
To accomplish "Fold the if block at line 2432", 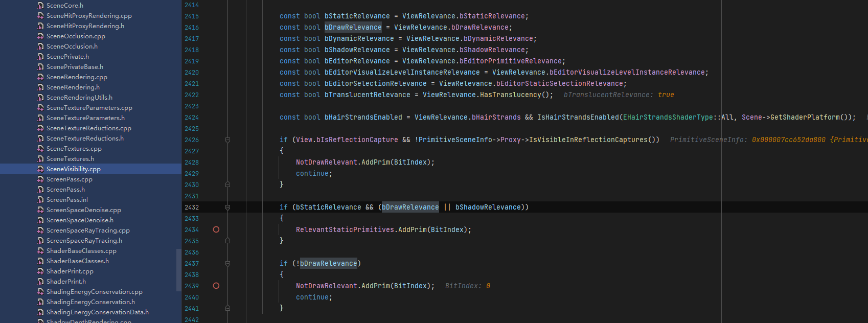I will point(227,207).
